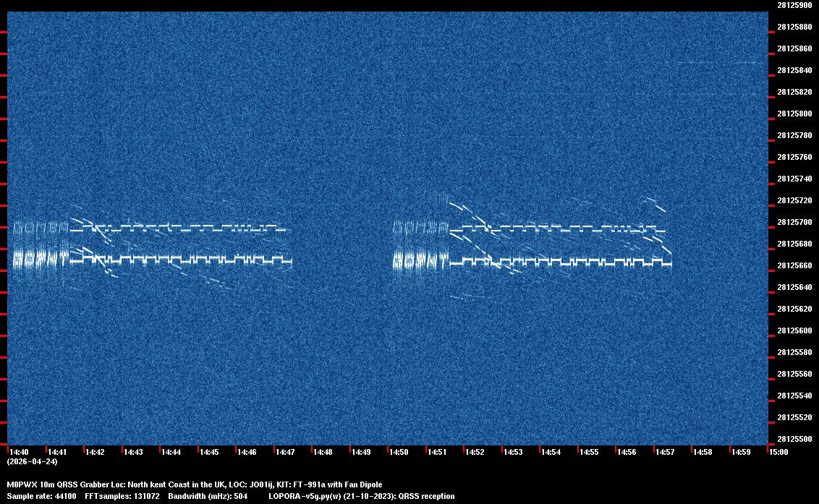The image size is (819, 504).
Task: Pick the 28125620 frequency label
Action: (x=795, y=309)
